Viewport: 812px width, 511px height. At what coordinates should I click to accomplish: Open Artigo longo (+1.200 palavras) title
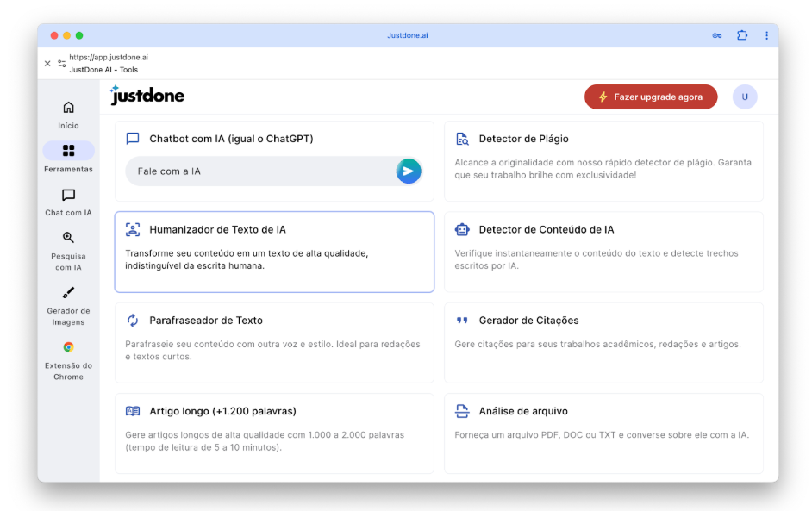[222, 411]
